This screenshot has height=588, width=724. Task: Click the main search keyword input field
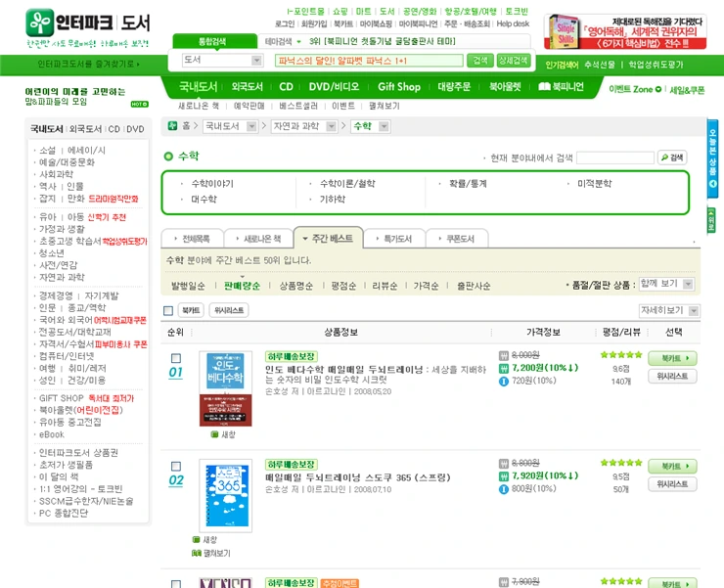(369, 61)
